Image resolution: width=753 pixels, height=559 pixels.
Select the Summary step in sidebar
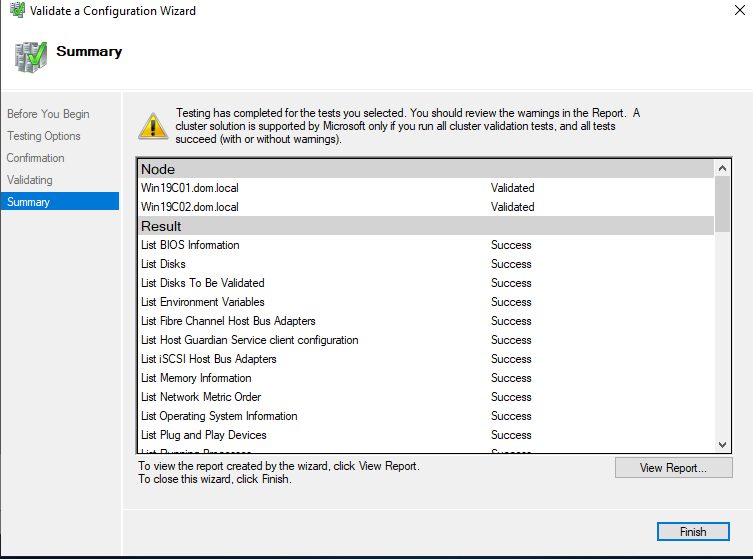tap(28, 202)
